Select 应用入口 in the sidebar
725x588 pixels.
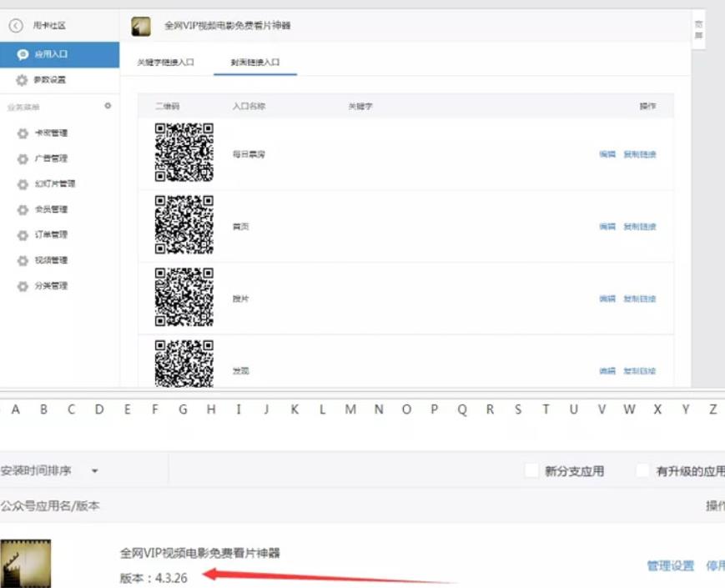click(x=59, y=54)
